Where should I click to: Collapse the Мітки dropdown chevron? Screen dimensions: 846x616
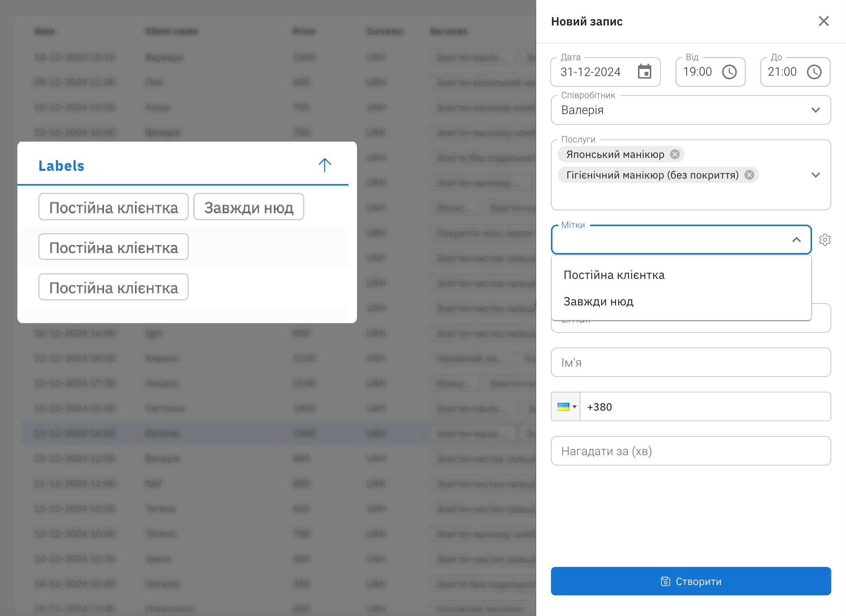pos(796,239)
